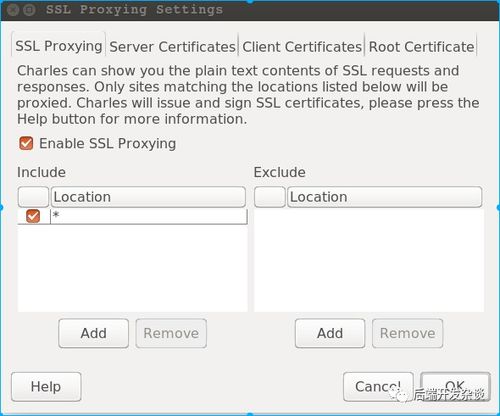Click the Exclude checkbox column header

pyautogui.click(x=270, y=197)
